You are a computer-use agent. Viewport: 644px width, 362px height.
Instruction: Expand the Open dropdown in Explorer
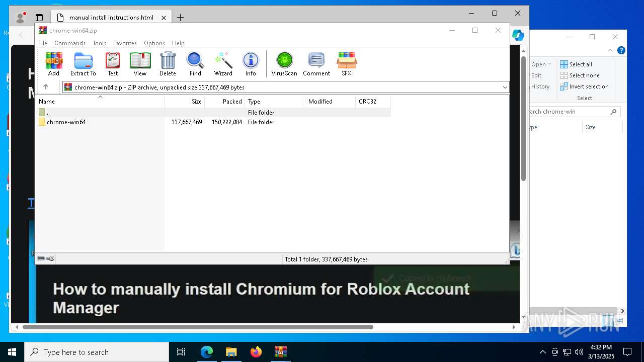pos(549,64)
